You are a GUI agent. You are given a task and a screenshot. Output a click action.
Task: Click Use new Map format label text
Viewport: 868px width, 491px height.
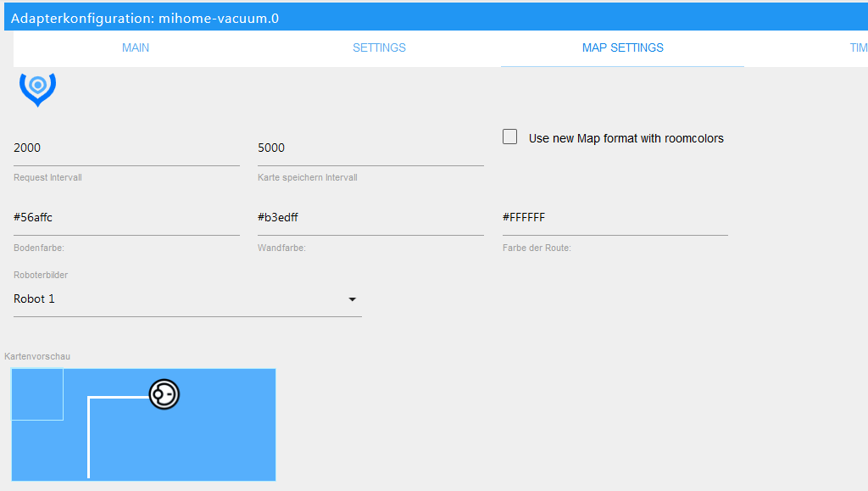(x=626, y=138)
